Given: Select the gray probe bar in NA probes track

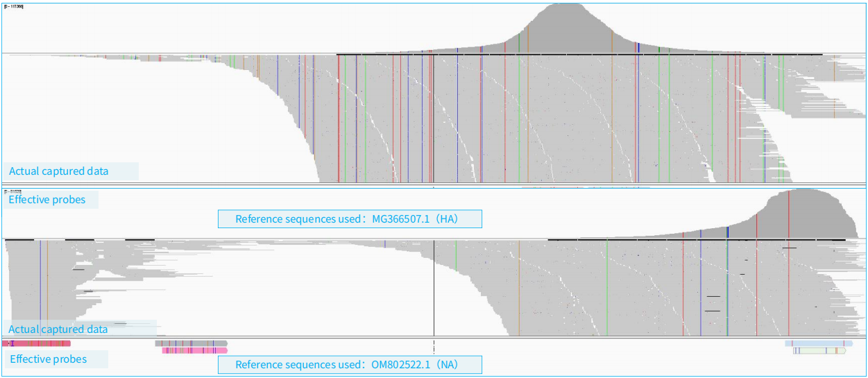Looking at the screenshot, I should click(x=191, y=343).
